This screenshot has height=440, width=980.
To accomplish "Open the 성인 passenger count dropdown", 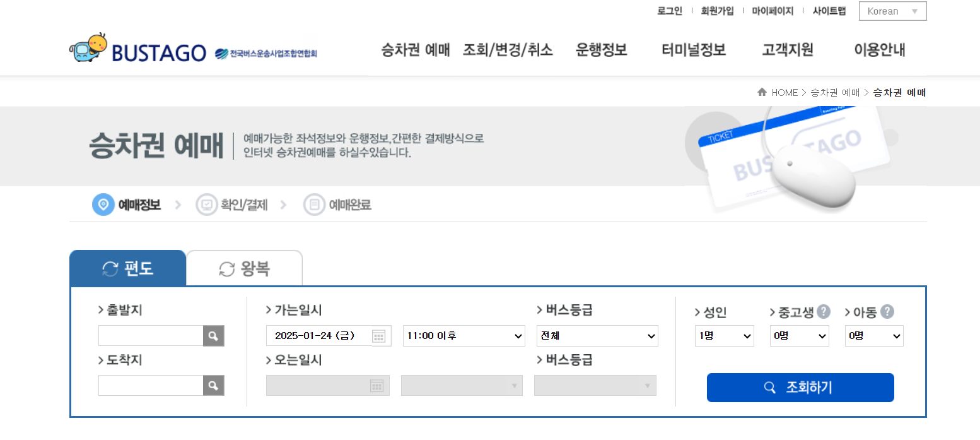I will pyautogui.click(x=724, y=335).
